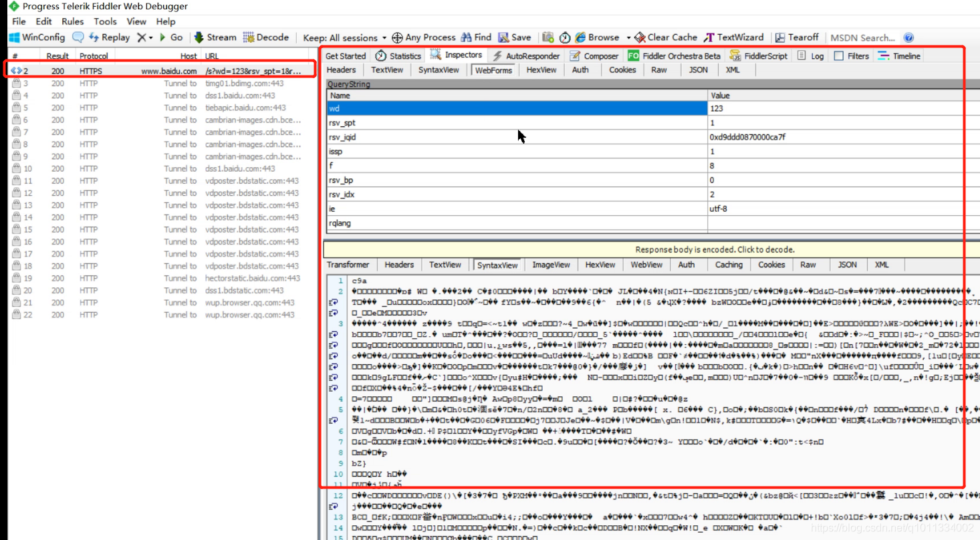Click the Protocol column header
This screenshot has height=540, width=980.
point(94,56)
